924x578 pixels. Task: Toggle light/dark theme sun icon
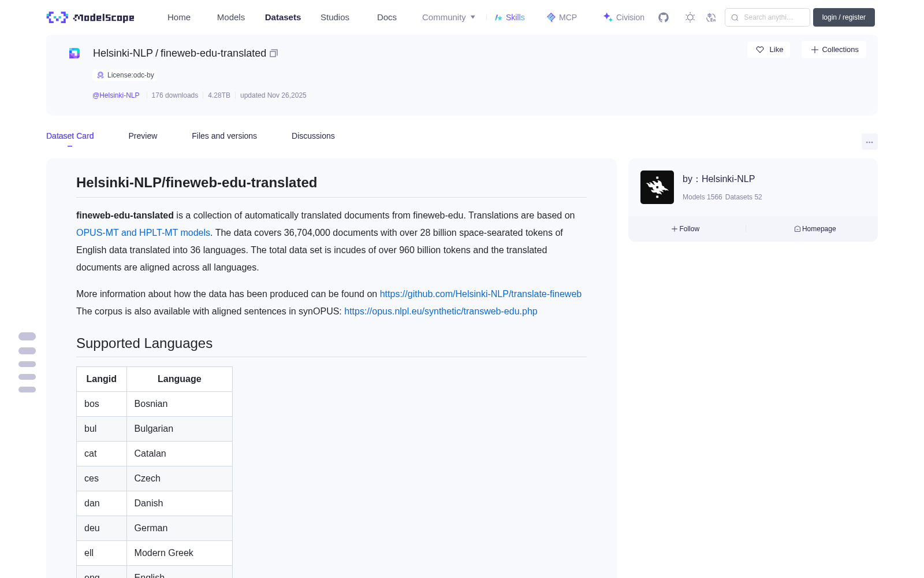[x=690, y=17]
